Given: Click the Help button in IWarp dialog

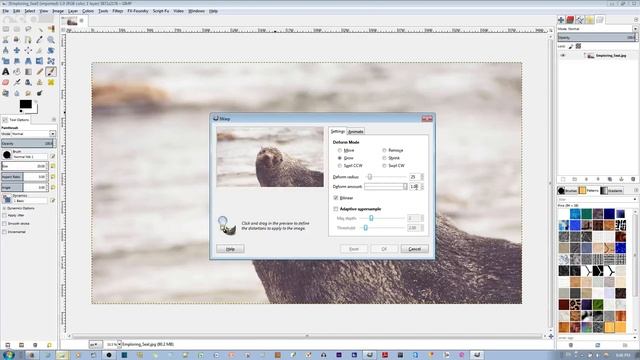Looking at the screenshot, I should [230, 249].
